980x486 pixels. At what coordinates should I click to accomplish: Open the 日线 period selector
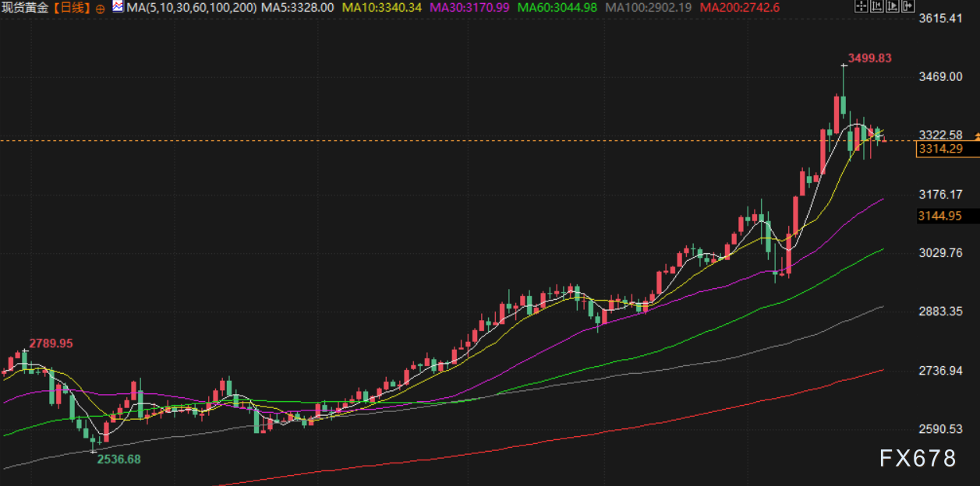click(76, 8)
